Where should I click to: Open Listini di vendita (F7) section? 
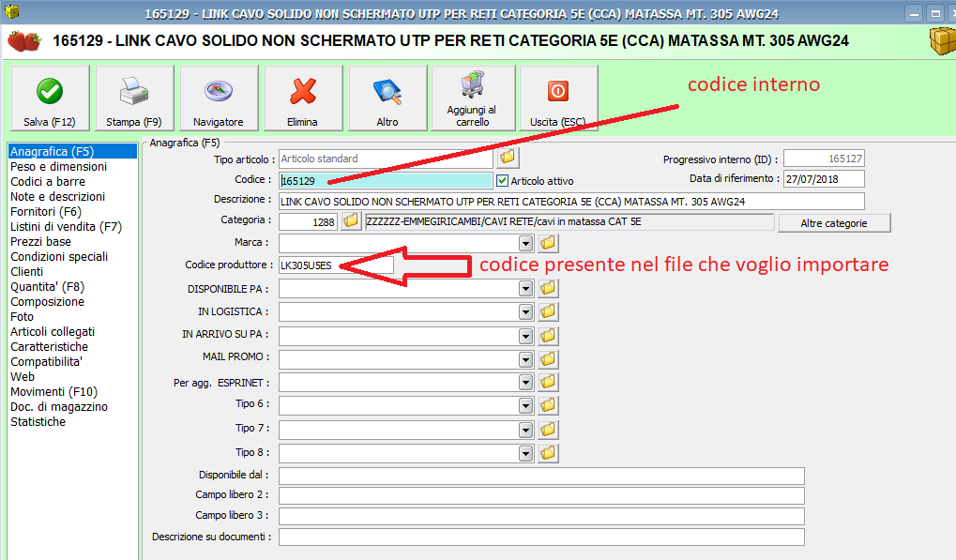[66, 227]
